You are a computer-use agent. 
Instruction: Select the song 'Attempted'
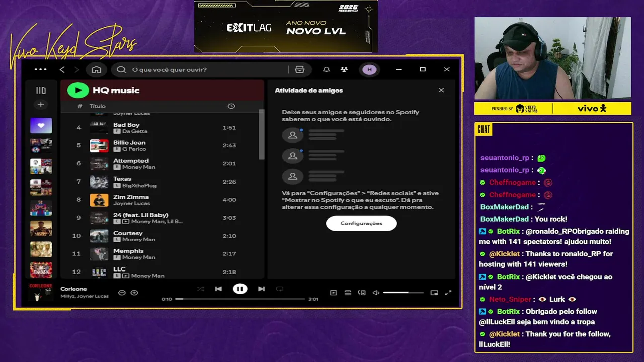[131, 161]
